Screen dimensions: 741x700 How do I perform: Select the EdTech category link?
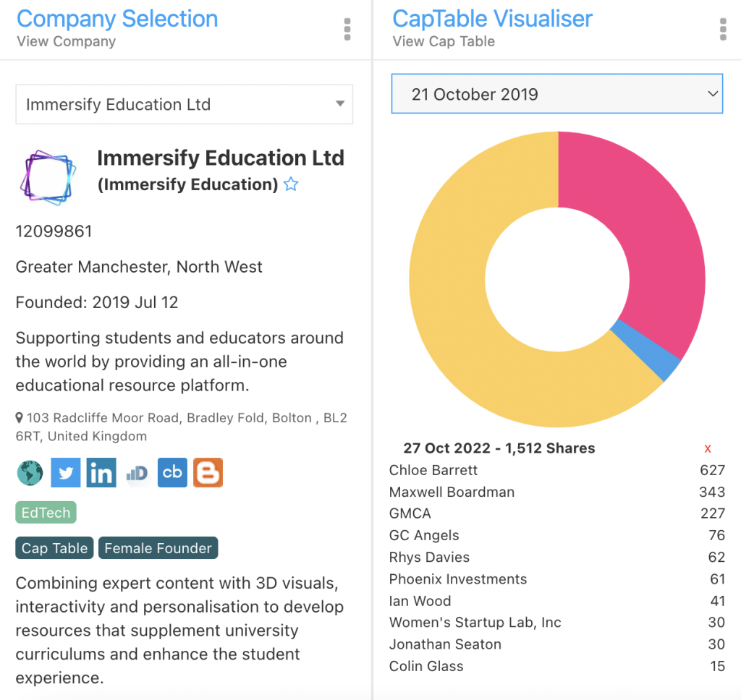46,512
